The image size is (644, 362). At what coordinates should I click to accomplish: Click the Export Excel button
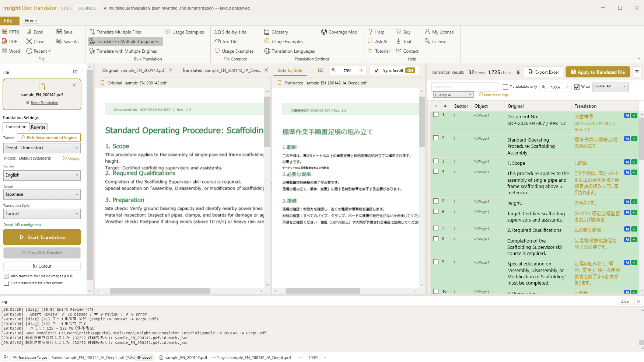tap(543, 72)
